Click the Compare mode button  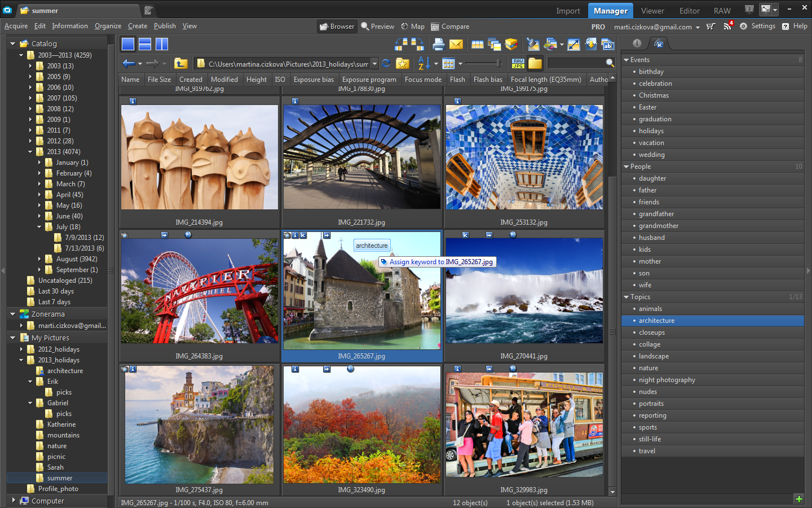[x=450, y=27]
